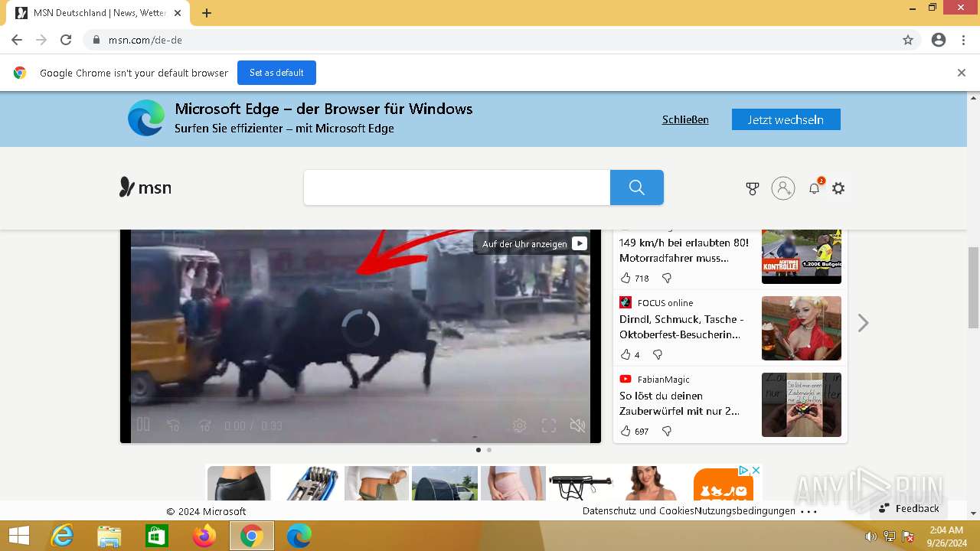Viewport: 980px width, 551px height.
Task: Click Datenschutz und Cookies footer link
Action: click(x=639, y=511)
